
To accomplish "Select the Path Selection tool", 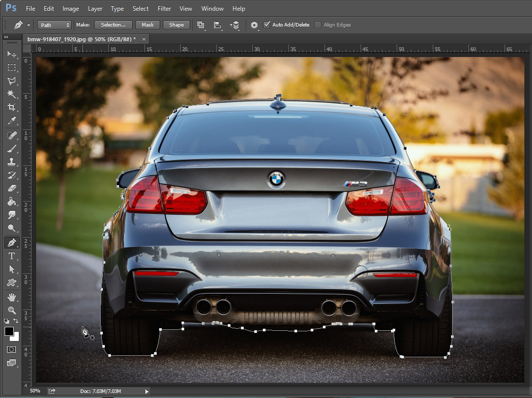I will point(12,269).
